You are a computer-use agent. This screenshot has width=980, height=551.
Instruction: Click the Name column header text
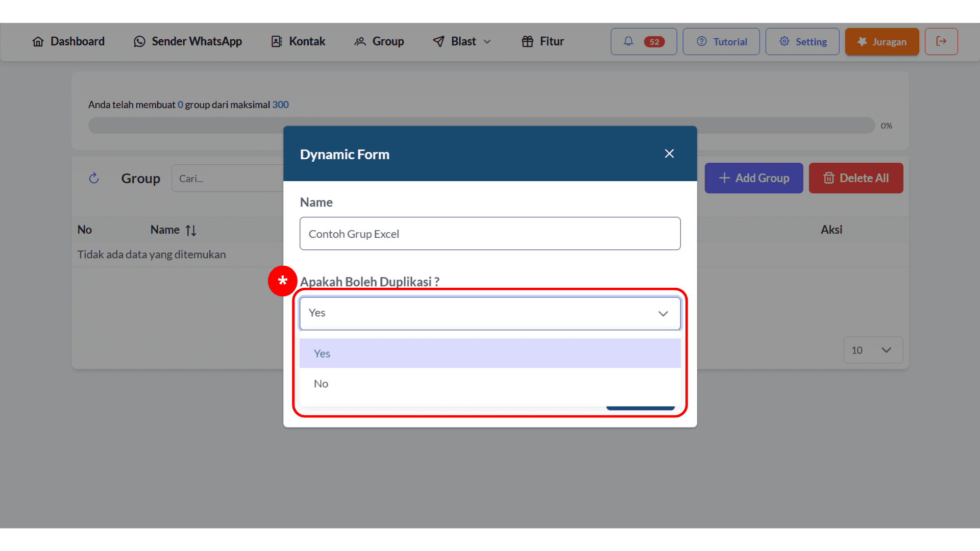[165, 230]
